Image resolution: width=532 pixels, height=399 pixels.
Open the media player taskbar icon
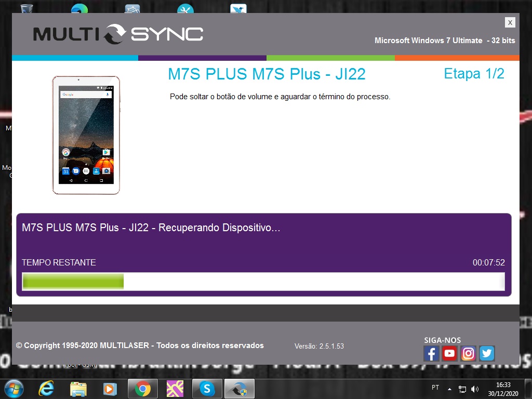click(x=110, y=389)
